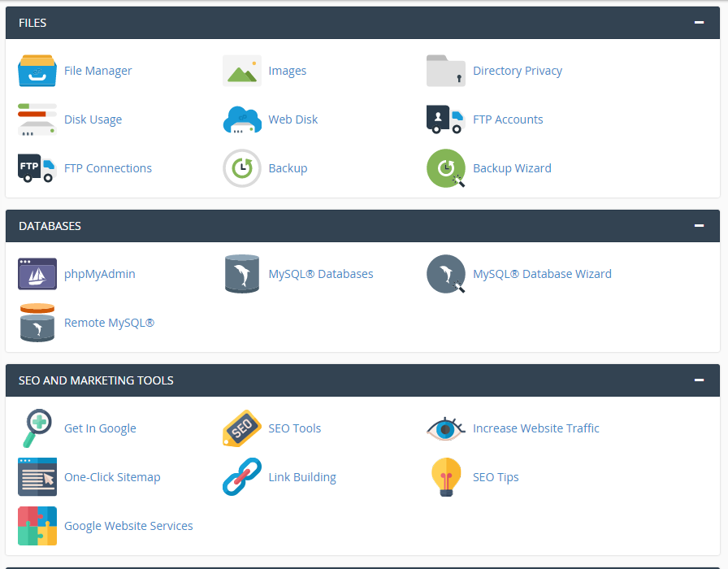This screenshot has height=569, width=728.
Task: Collapse the SEO AND MARKETING TOOLS section
Action: coord(700,380)
